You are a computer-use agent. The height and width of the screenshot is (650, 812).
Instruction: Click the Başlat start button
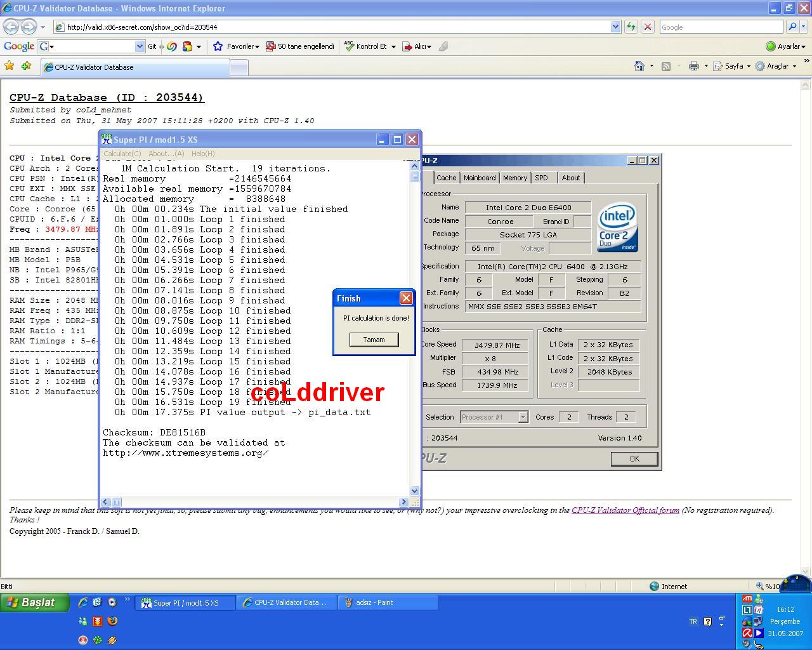click(35, 602)
